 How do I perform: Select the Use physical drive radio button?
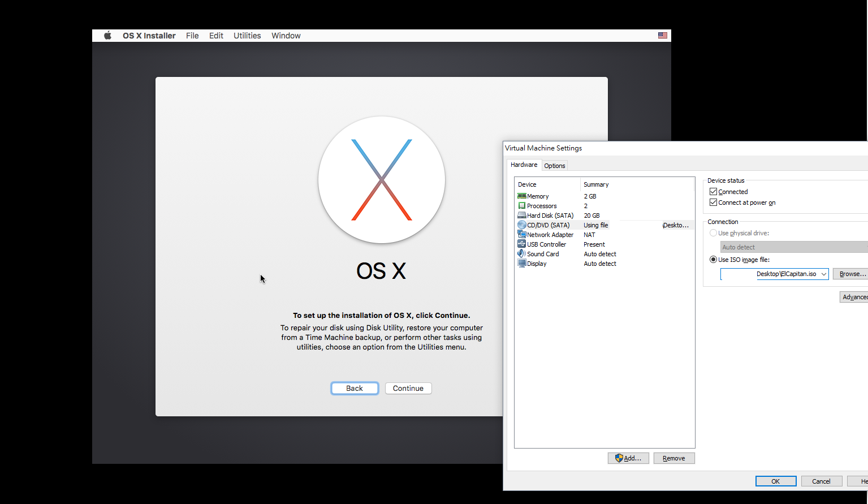pyautogui.click(x=713, y=233)
